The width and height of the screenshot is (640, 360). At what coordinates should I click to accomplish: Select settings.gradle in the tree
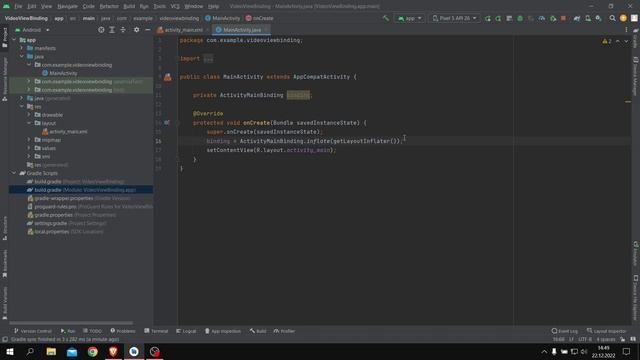coord(67,223)
